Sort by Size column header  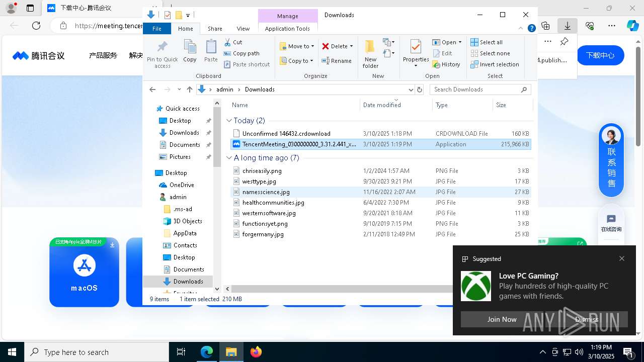pyautogui.click(x=512, y=105)
